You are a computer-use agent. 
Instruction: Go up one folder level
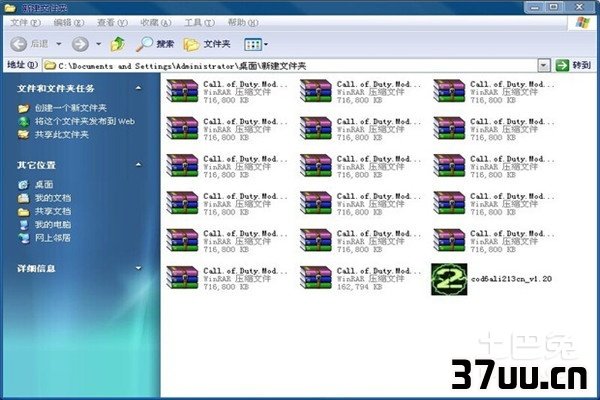(118, 44)
